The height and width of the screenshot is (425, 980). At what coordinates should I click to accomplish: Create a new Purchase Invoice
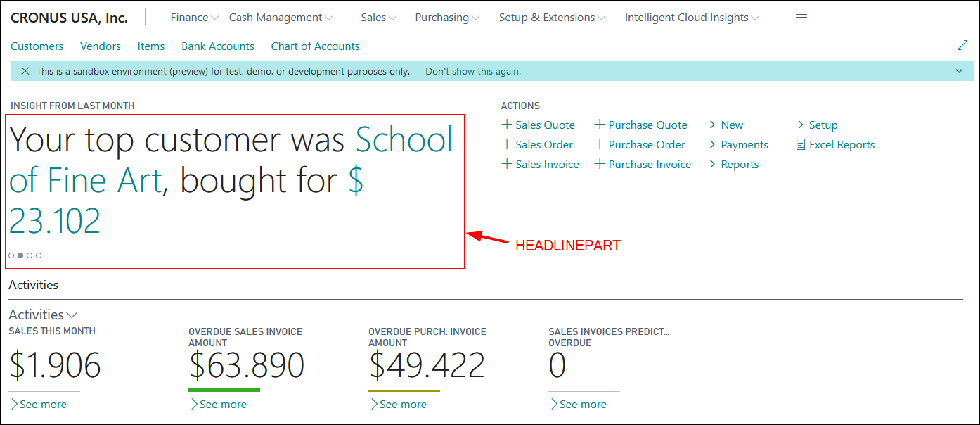pyautogui.click(x=650, y=164)
